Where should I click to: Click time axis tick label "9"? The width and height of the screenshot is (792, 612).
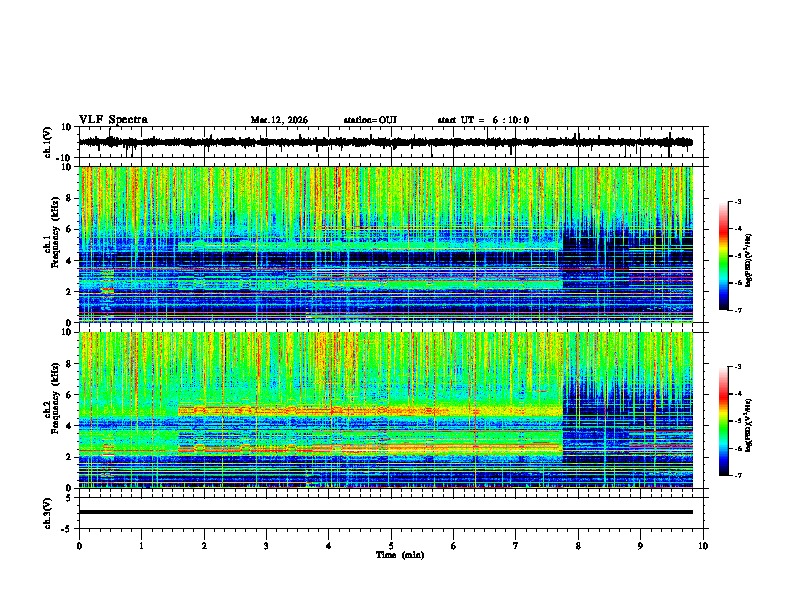(640, 546)
